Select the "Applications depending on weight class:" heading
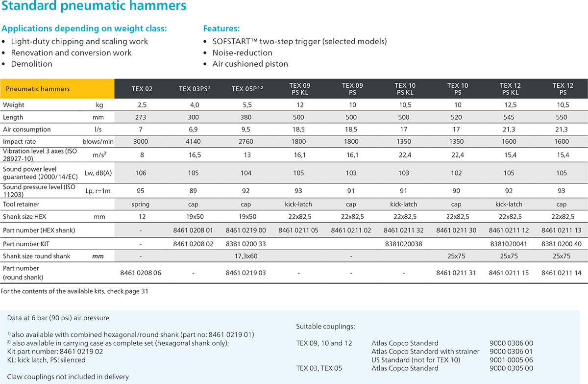 84,28
